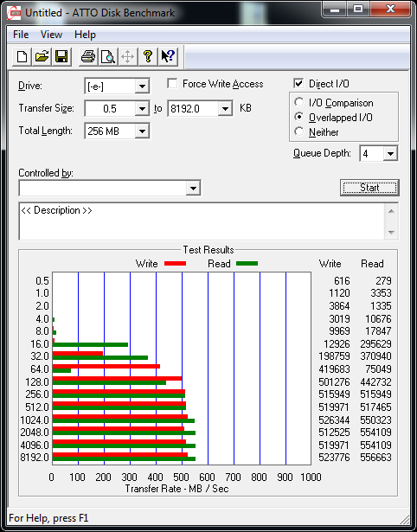Print results using the printer icon
This screenshot has width=417, height=532.
click(x=88, y=56)
